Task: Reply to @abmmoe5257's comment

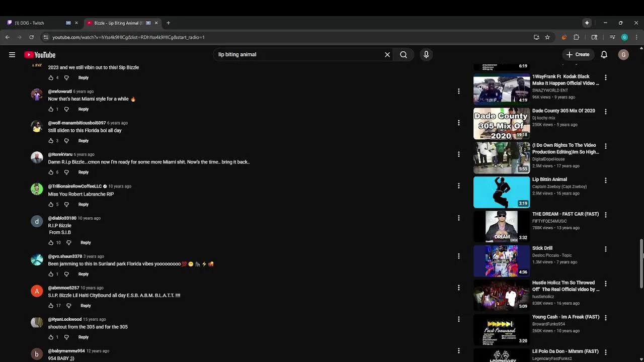Action: coord(86,306)
